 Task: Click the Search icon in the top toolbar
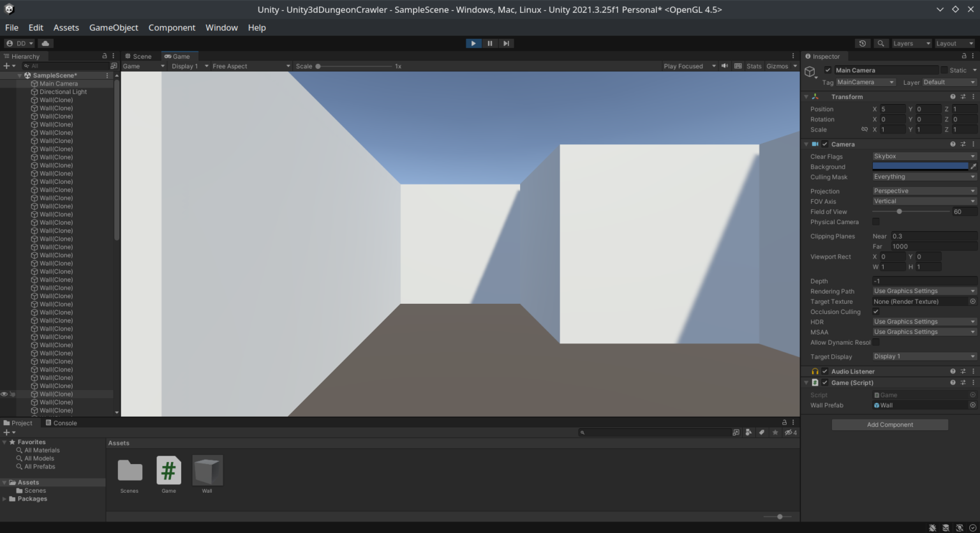point(880,43)
